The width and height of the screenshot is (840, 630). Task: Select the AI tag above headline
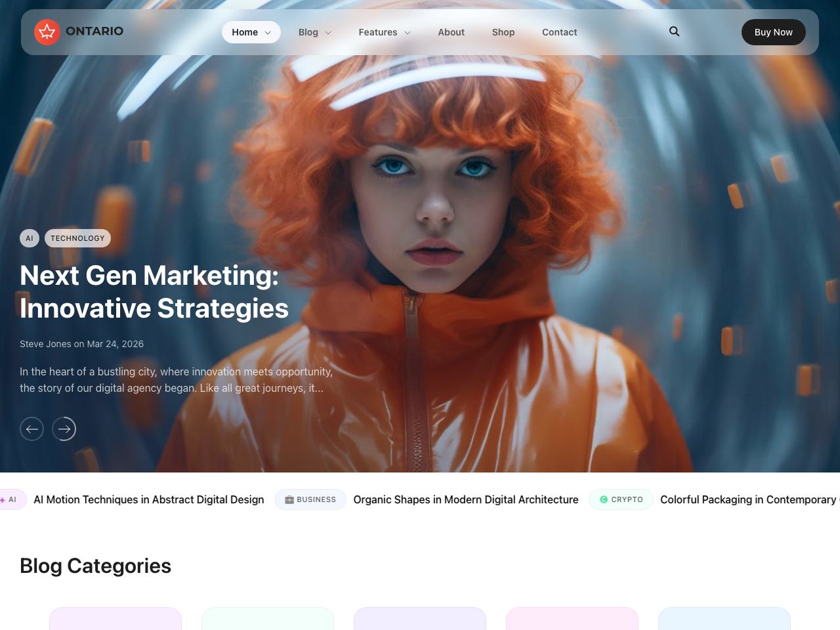(30, 238)
